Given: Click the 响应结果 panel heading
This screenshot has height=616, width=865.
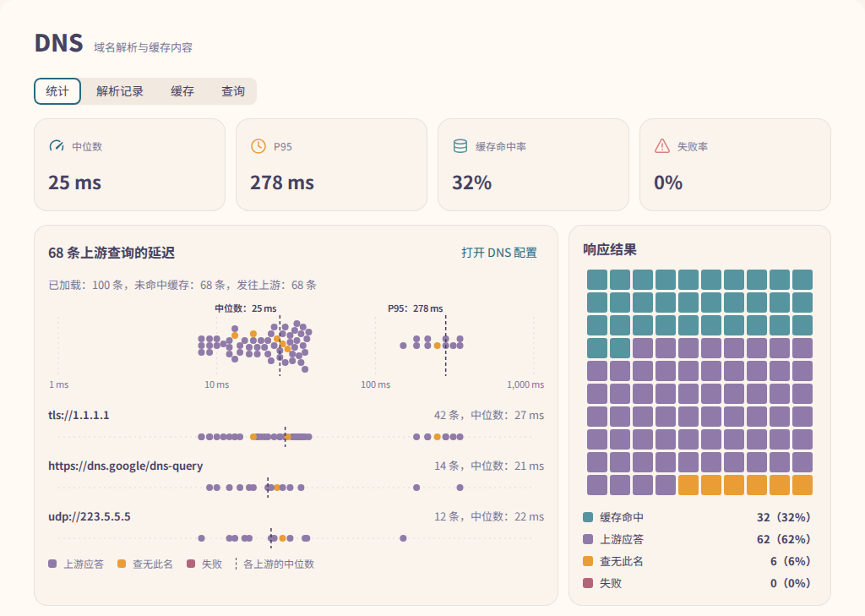Looking at the screenshot, I should tap(610, 249).
